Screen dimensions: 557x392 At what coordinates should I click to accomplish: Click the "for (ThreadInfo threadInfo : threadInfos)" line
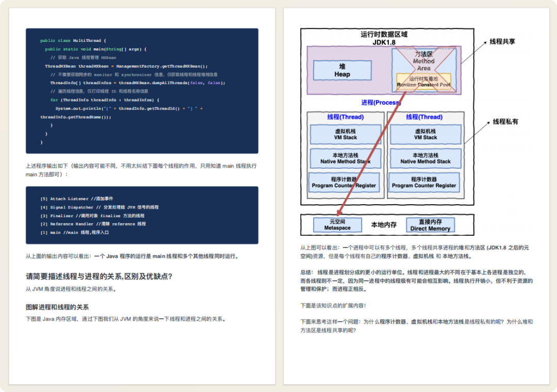tap(105, 100)
